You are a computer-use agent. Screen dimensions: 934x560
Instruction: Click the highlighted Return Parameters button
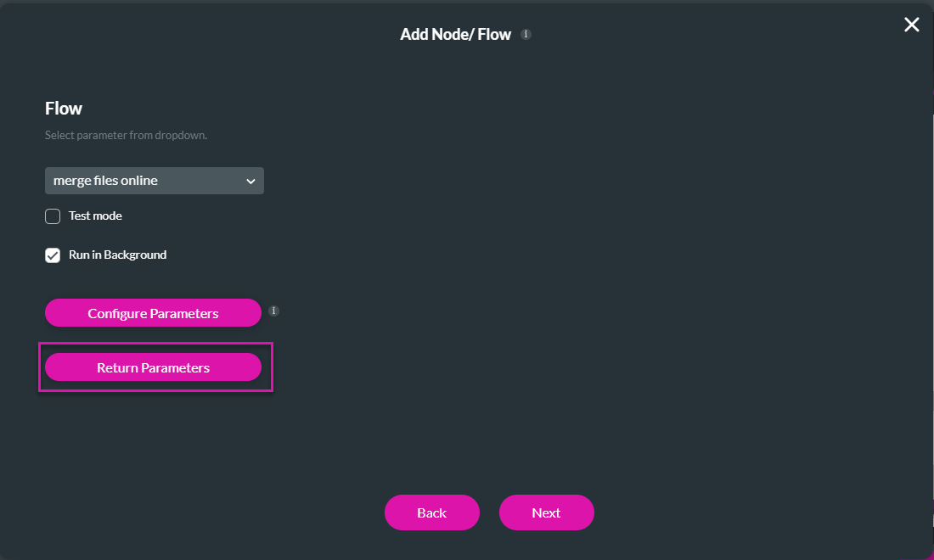pyautogui.click(x=155, y=367)
